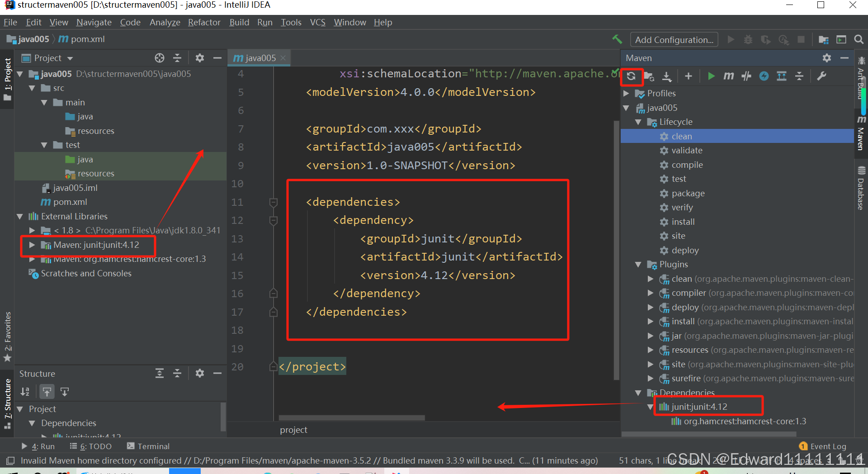This screenshot has width=868, height=474.
Task: Open Structure panel gear settings
Action: point(200,373)
